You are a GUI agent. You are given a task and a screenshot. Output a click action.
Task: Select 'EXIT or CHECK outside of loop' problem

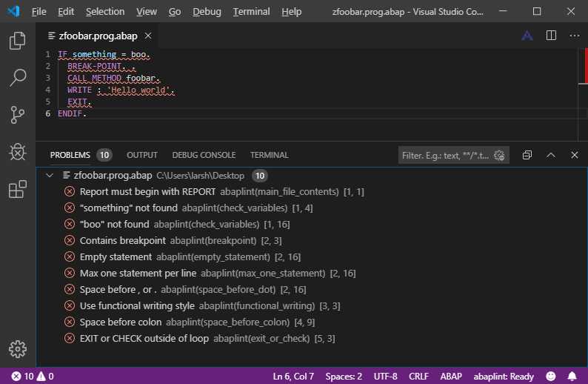pos(312,339)
